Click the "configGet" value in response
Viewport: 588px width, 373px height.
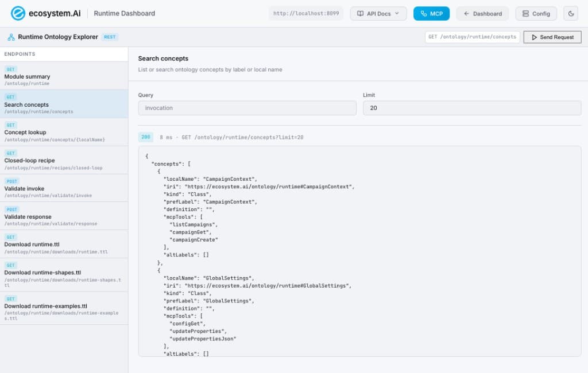pyautogui.click(x=187, y=324)
